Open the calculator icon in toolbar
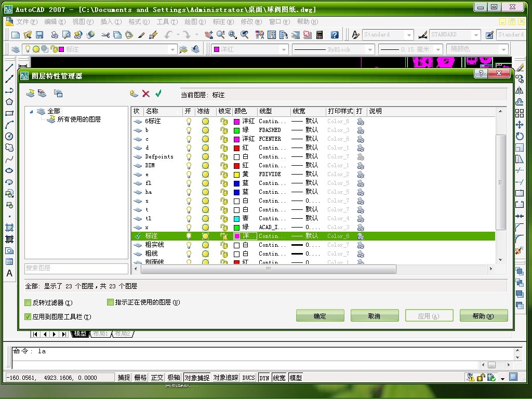532x399 pixels. click(320, 35)
